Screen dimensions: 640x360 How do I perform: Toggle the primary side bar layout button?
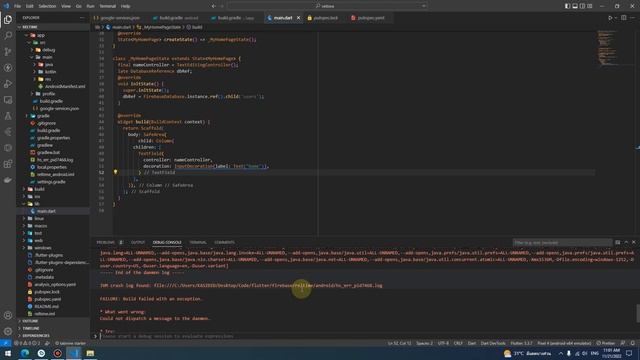(567, 6)
